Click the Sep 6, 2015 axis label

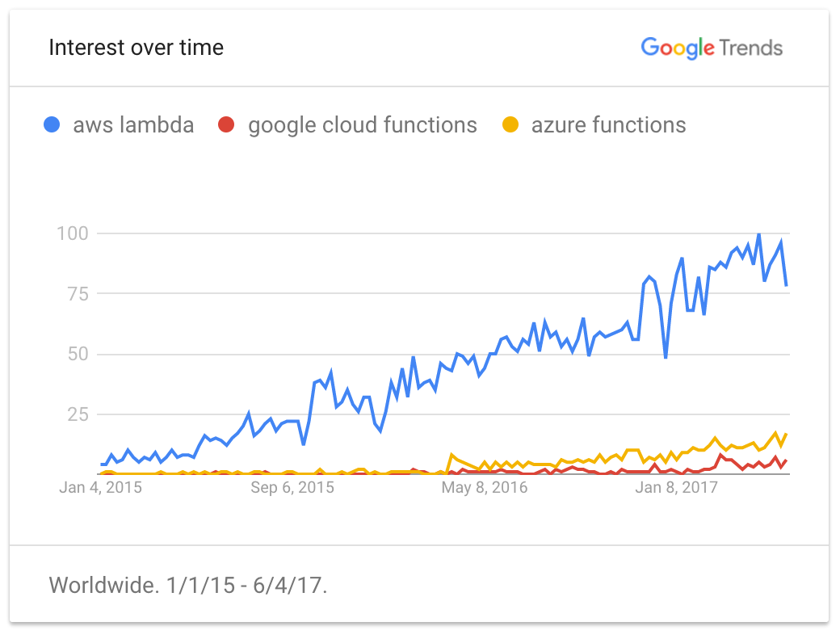[292, 488]
